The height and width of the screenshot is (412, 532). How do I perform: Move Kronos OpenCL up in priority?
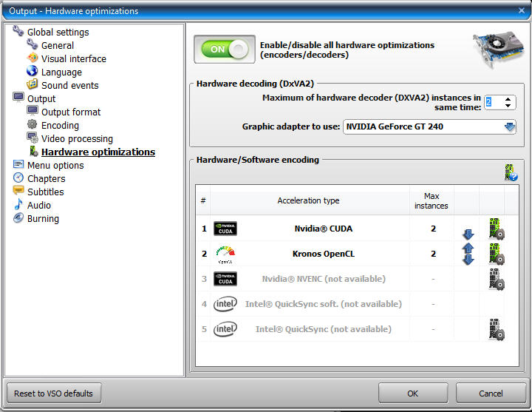pyautogui.click(x=468, y=248)
